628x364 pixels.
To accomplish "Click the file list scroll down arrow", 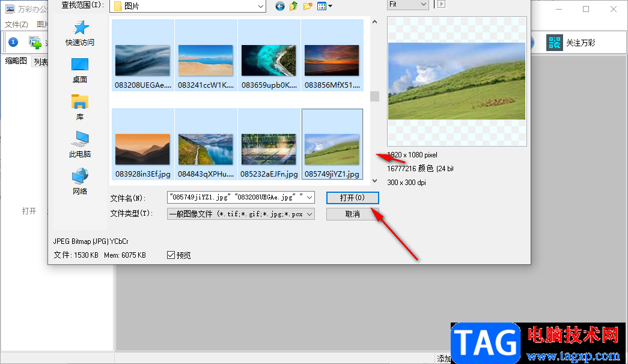I will point(374,181).
